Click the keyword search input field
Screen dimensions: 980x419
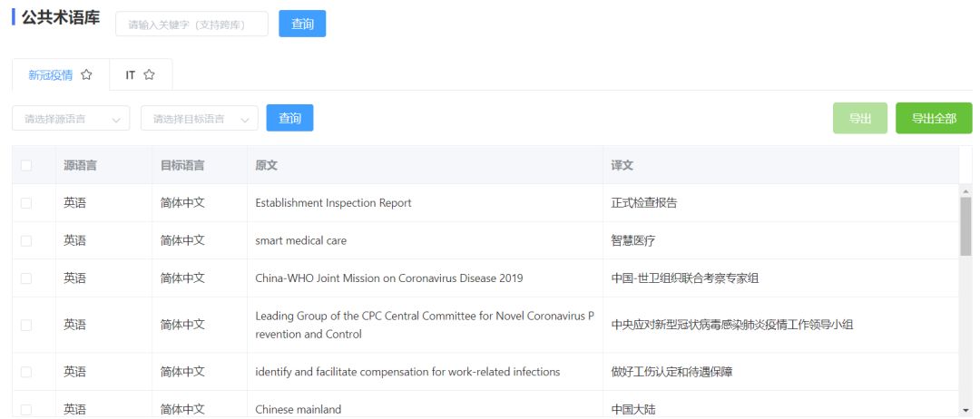[x=191, y=24]
